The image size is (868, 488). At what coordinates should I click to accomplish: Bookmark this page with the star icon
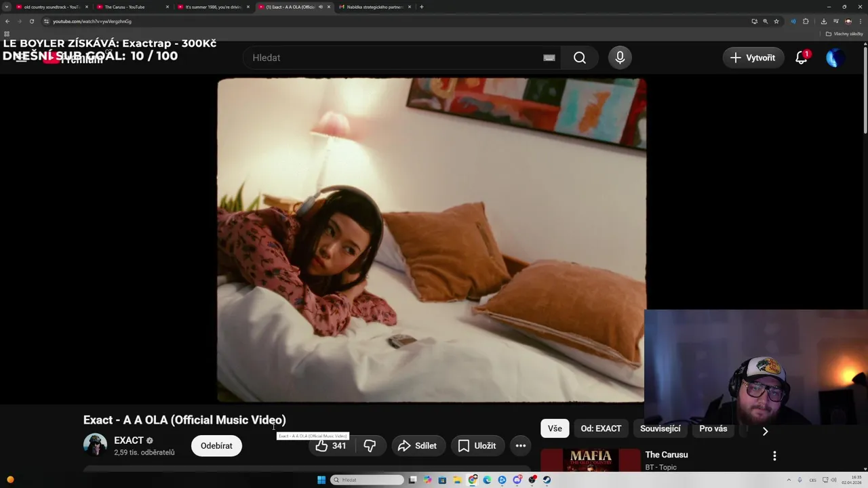(776, 21)
